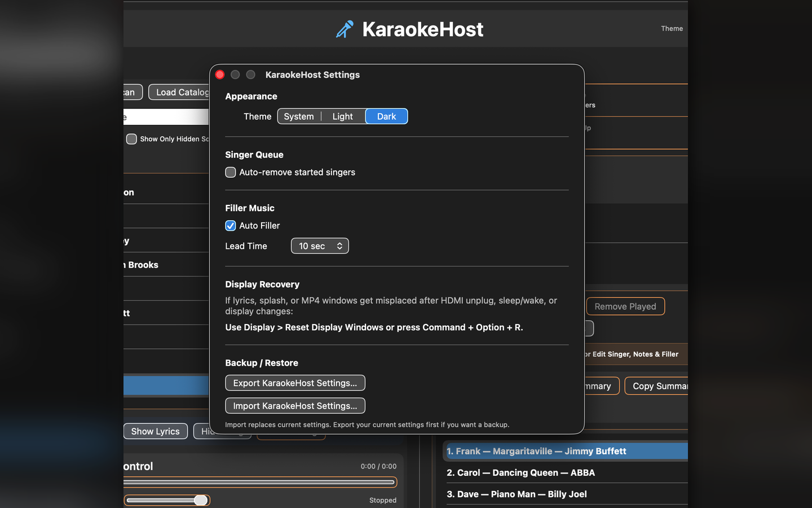Click the blue highlighted catalog row
The width and height of the screenshot is (812, 508).
[x=166, y=386]
